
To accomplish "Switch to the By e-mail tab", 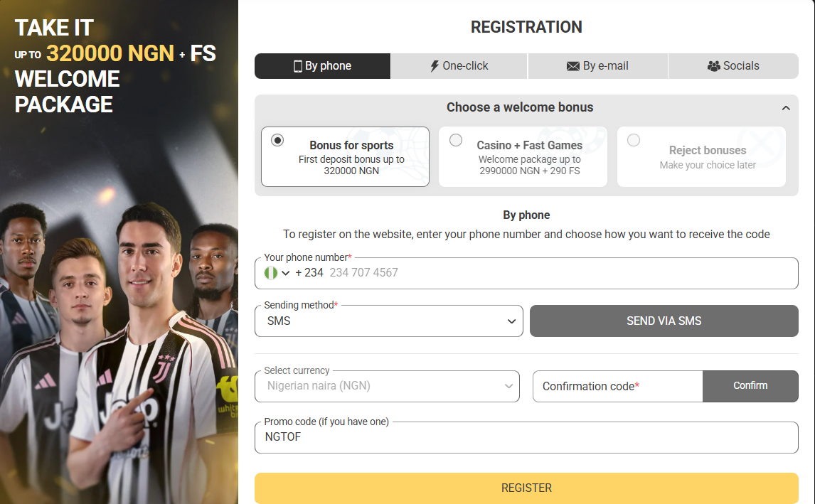I will pos(597,66).
